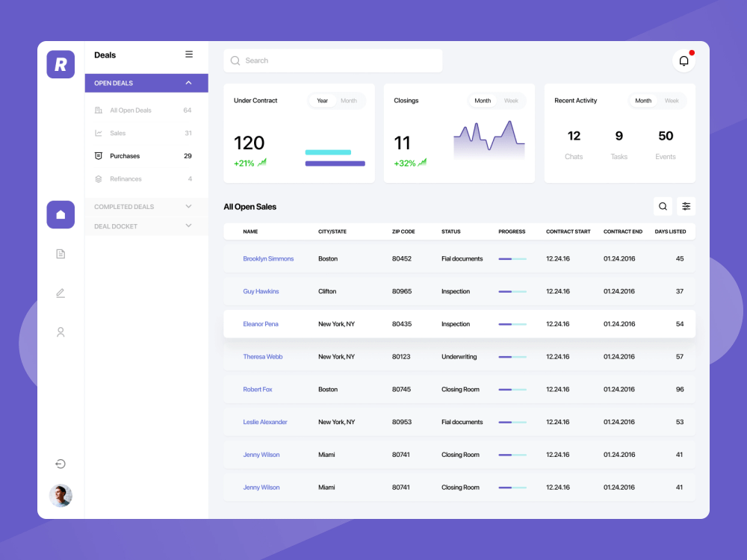Click the green trend icon next to +32%
Viewport: 747px width, 560px height.
point(422,163)
